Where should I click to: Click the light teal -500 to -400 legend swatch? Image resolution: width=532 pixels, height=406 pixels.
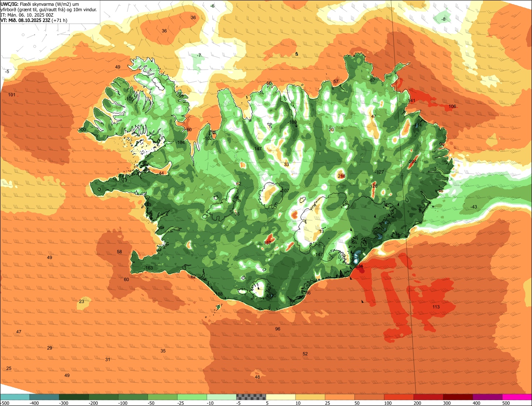[15, 397]
